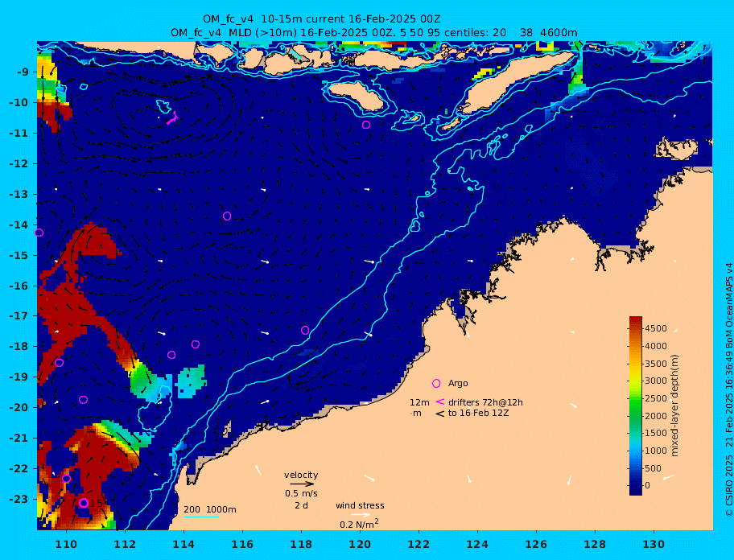
Task: Click the 'Argo' legend label
Action: [458, 383]
